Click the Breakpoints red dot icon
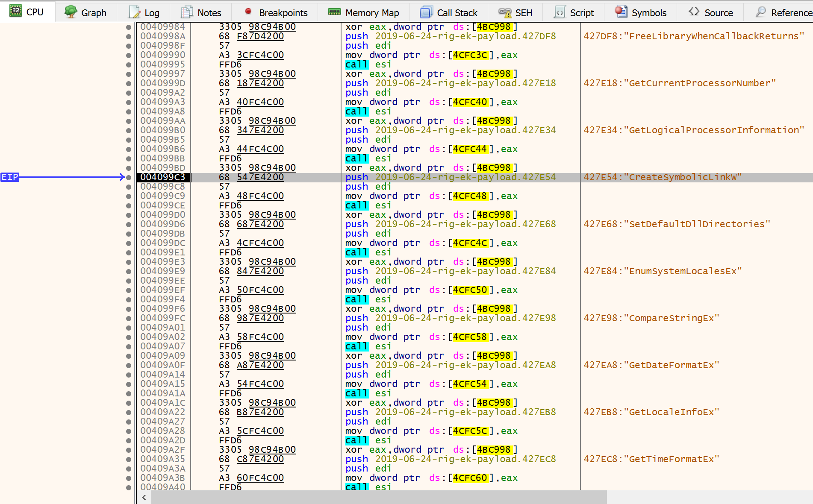The image size is (813, 504). pos(248,12)
